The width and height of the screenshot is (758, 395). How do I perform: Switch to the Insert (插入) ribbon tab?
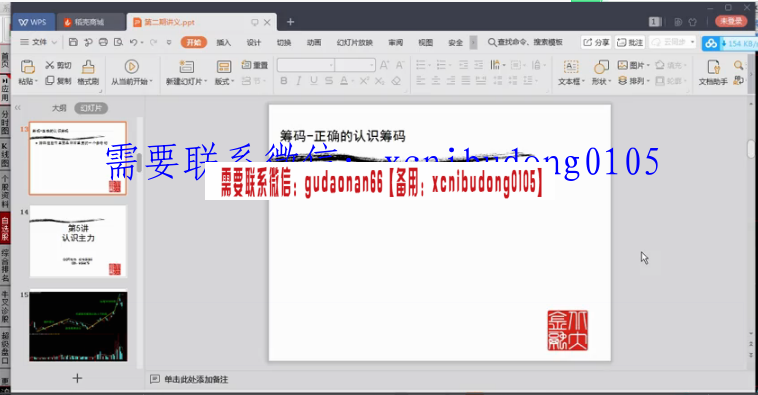click(223, 43)
